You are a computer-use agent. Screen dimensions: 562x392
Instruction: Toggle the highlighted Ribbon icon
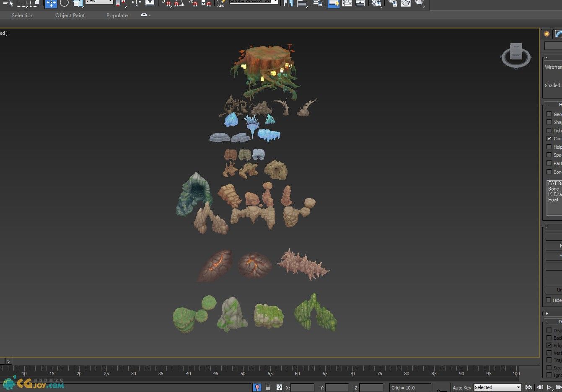coord(334,3)
